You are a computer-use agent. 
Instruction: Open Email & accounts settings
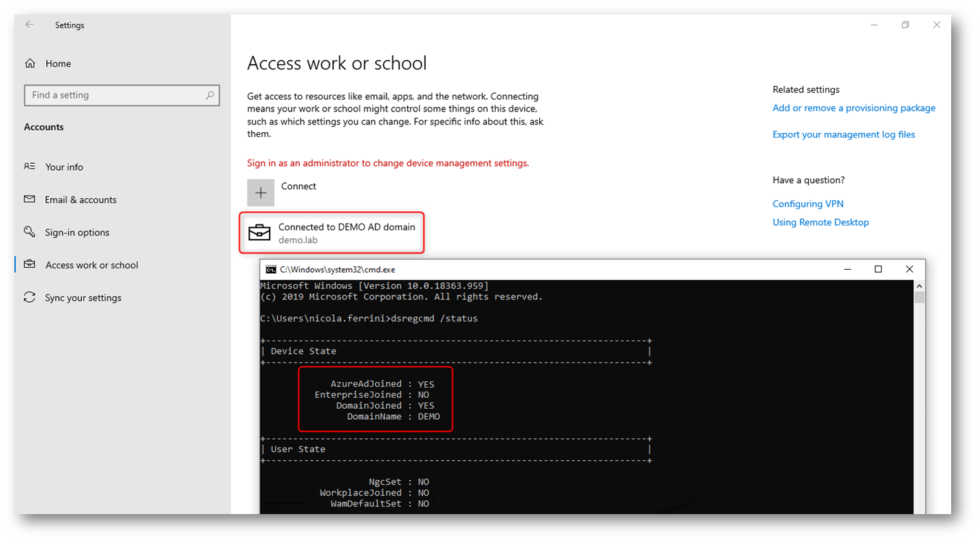pos(80,200)
